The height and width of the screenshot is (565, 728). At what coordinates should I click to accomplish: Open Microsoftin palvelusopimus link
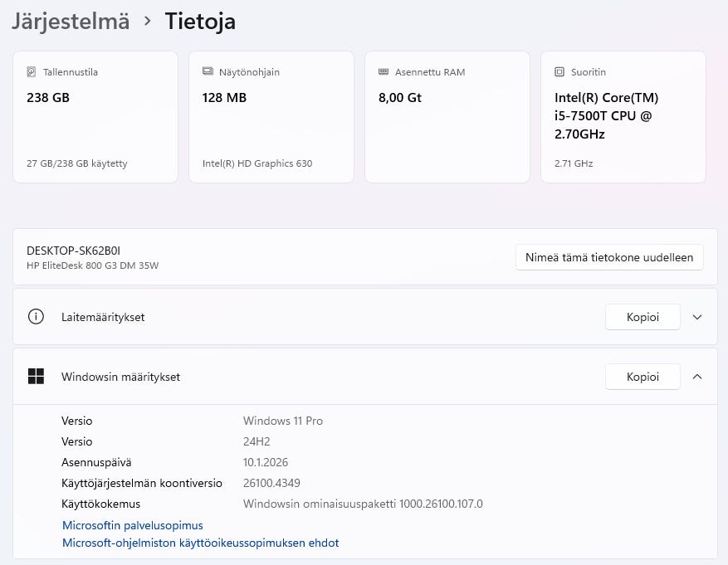point(133,525)
